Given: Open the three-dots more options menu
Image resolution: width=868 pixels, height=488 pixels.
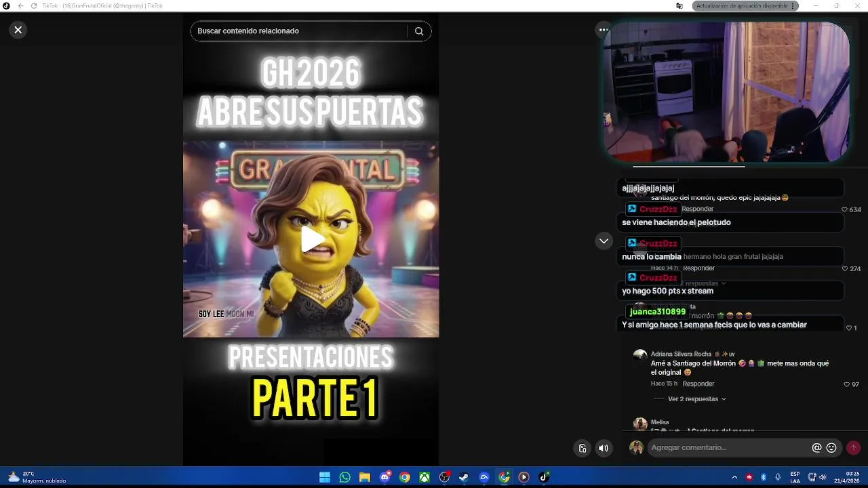Looking at the screenshot, I should [603, 30].
